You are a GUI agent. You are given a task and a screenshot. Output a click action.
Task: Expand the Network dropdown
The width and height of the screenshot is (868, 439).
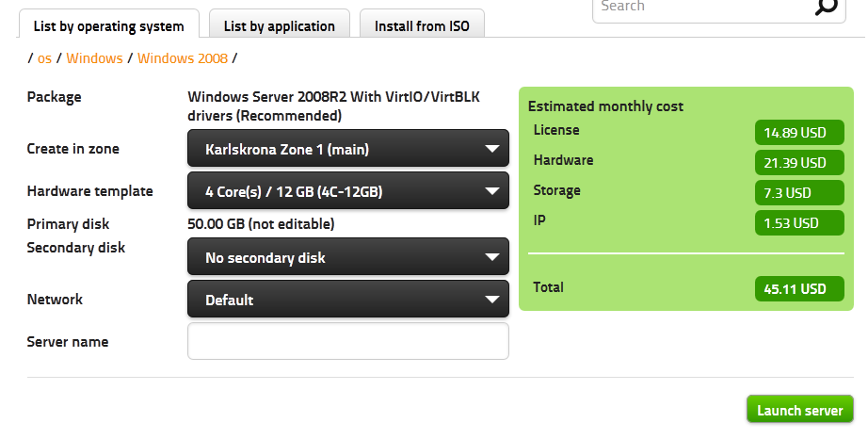pos(348,300)
